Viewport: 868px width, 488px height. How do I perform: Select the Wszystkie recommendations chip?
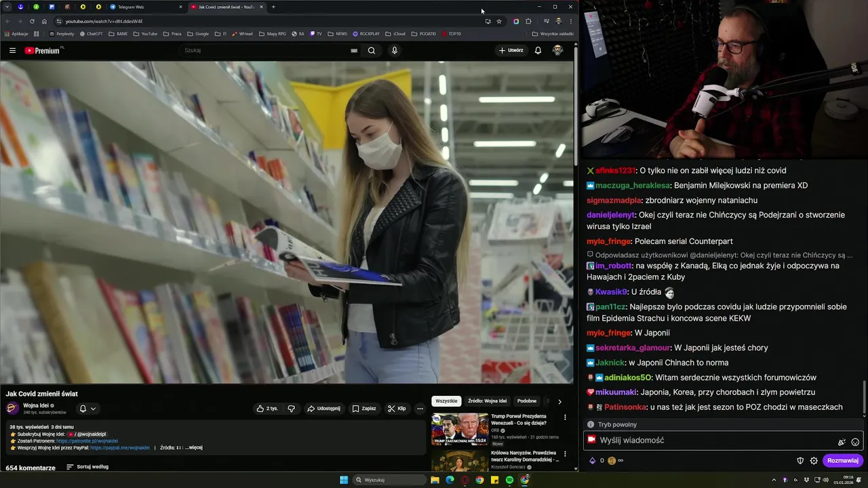446,401
